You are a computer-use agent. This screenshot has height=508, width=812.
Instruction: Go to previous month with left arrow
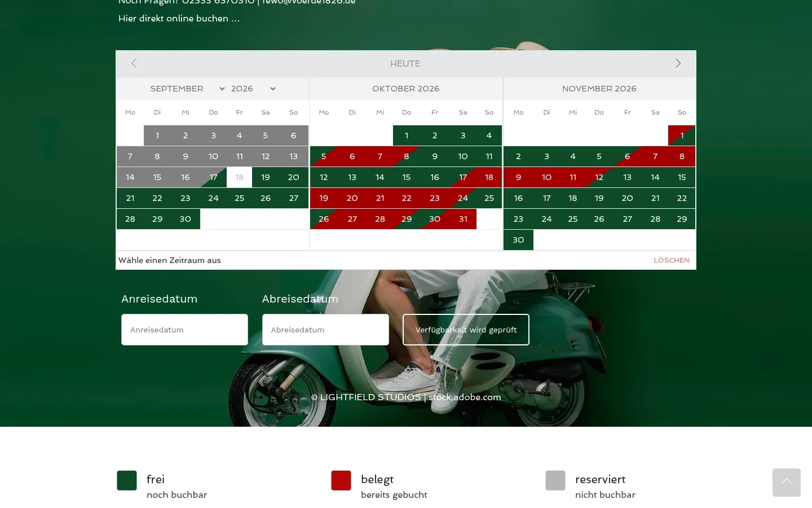click(x=134, y=63)
